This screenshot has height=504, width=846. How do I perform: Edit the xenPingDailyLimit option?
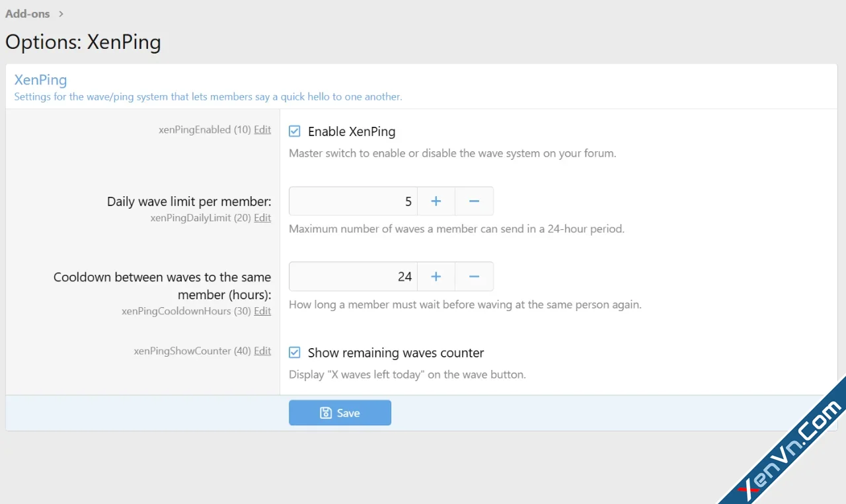(x=262, y=217)
